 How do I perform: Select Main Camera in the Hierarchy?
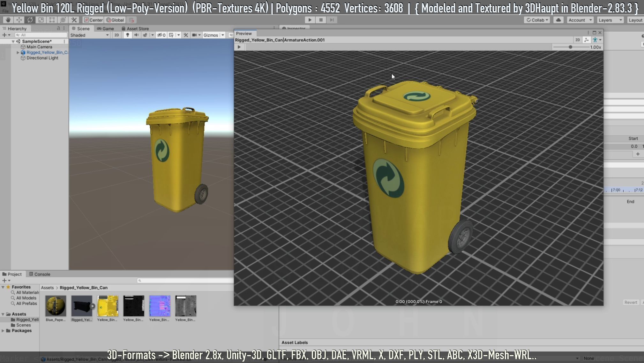point(39,47)
